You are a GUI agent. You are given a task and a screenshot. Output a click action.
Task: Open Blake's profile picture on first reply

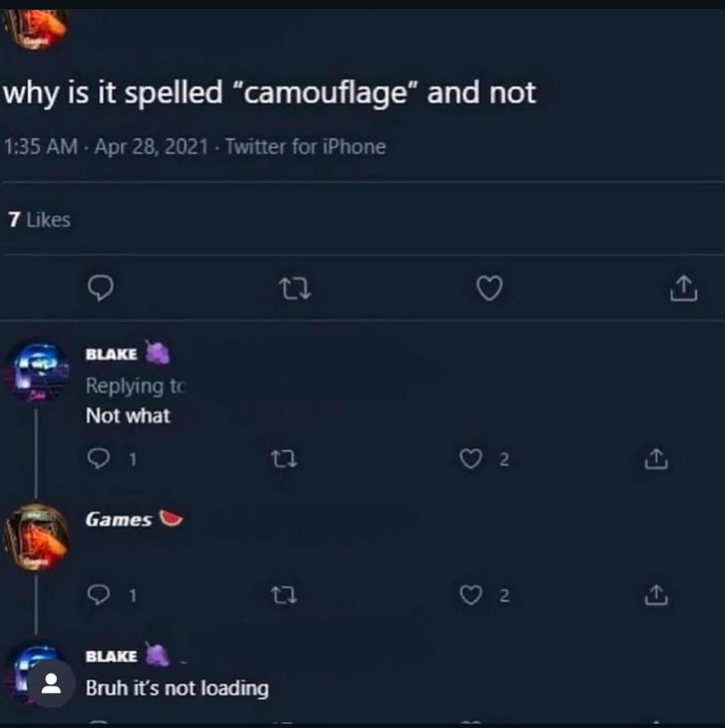[x=37, y=372]
